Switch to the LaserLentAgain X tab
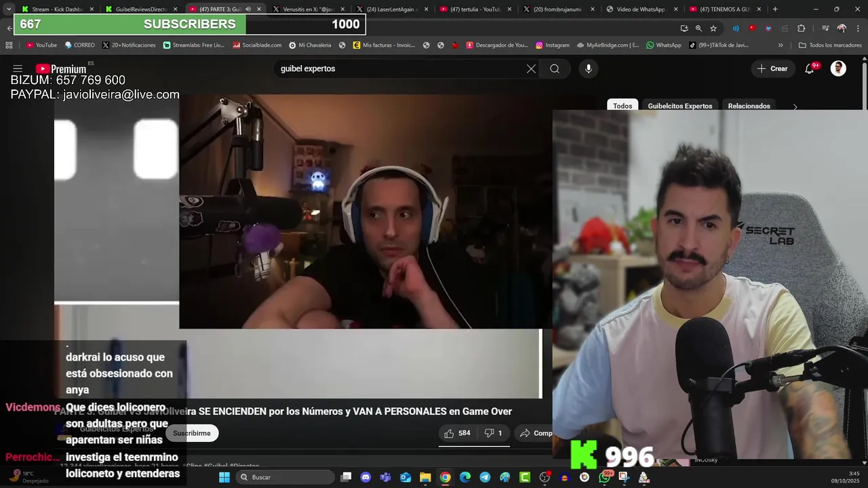This screenshot has width=868, height=488. [391, 9]
